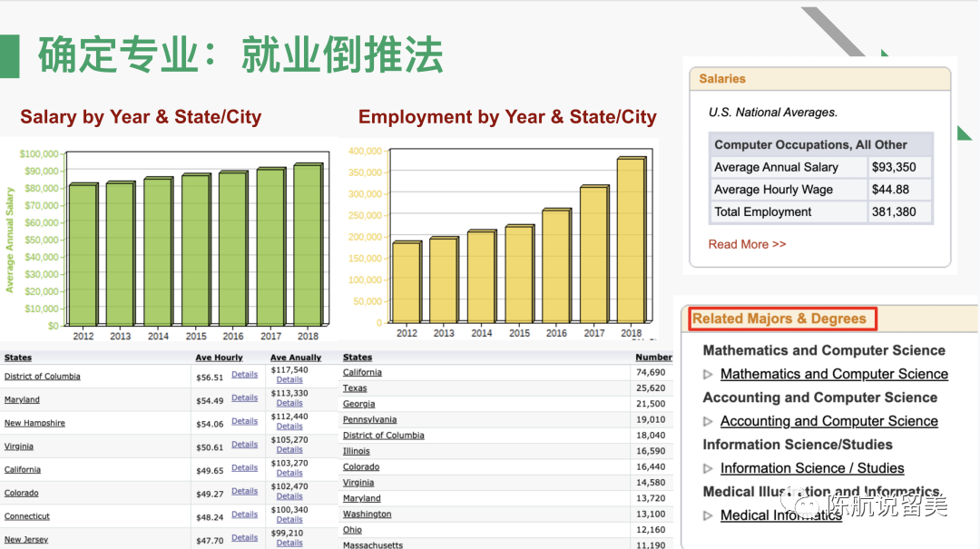Click Details next to Maryland's $54.49 hourly
Viewport: 980px width, 549px height.
tap(244, 397)
